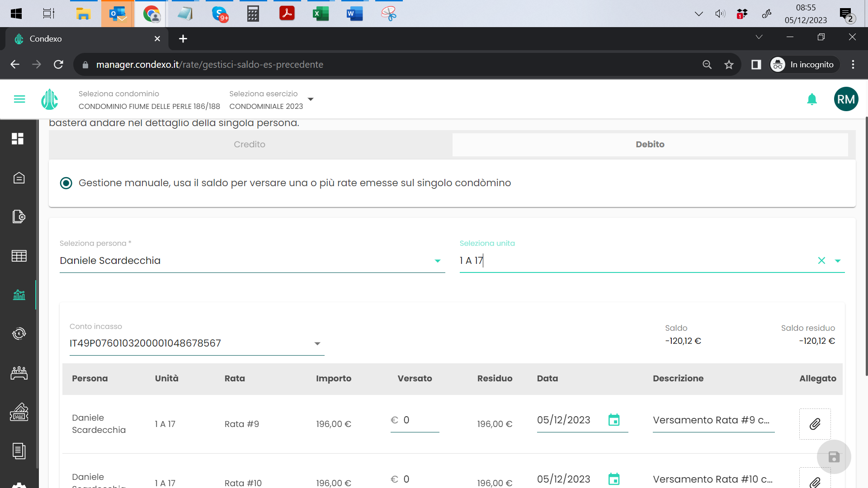
Task: Open the Seleziona condominio selector
Action: (x=149, y=100)
